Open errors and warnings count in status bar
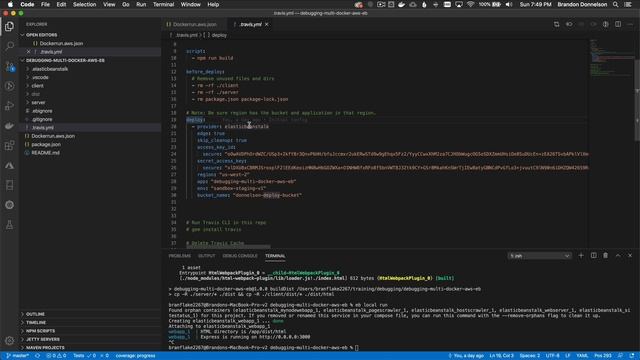The image size is (640, 360). coord(56,356)
